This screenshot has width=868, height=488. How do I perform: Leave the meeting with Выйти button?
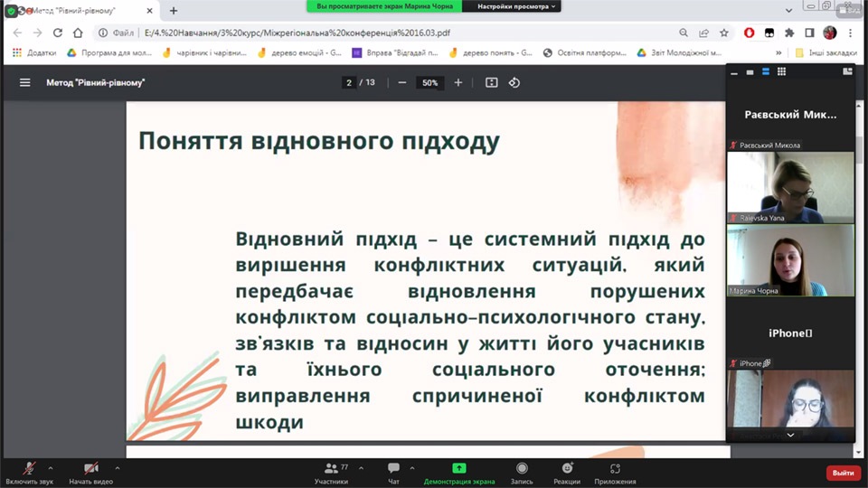click(843, 473)
